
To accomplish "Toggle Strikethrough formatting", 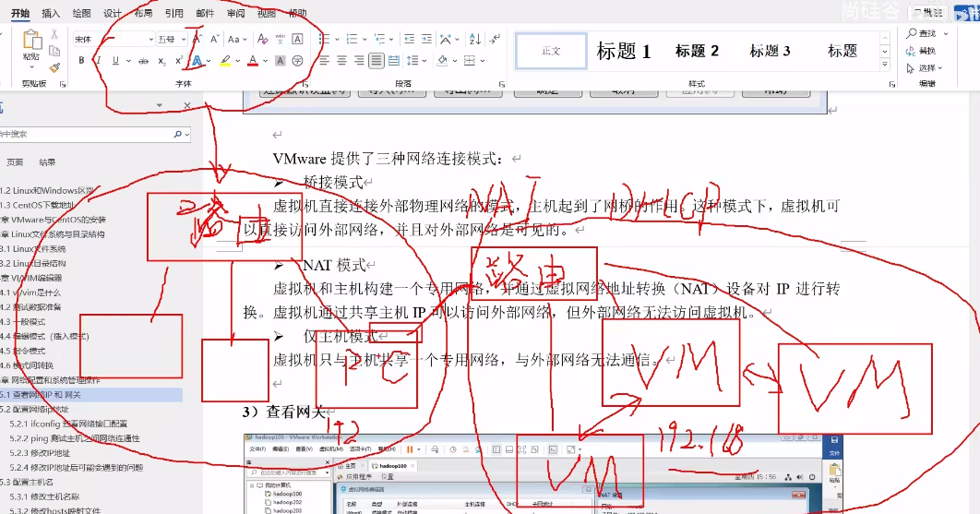I will [x=144, y=61].
